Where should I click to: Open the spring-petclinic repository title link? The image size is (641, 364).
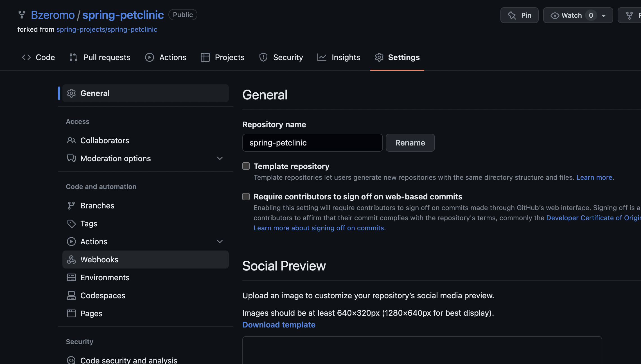tap(123, 15)
